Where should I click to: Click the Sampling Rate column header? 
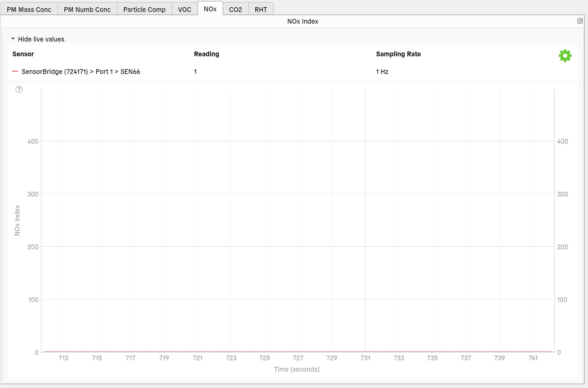coord(398,54)
